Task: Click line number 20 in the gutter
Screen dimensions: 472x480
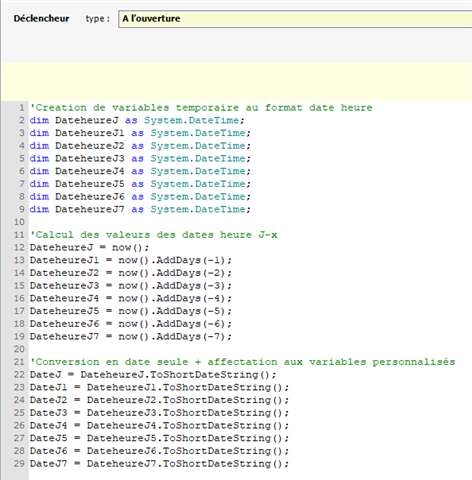Action: pos(19,349)
